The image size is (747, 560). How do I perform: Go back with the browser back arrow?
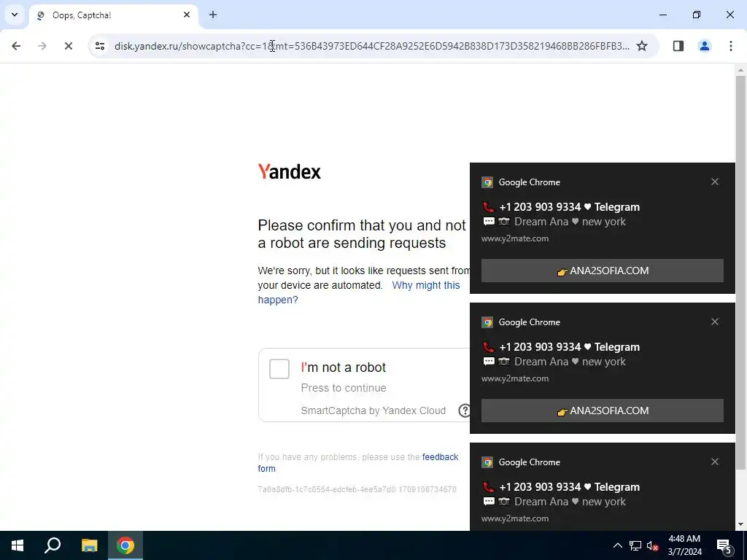coord(16,46)
